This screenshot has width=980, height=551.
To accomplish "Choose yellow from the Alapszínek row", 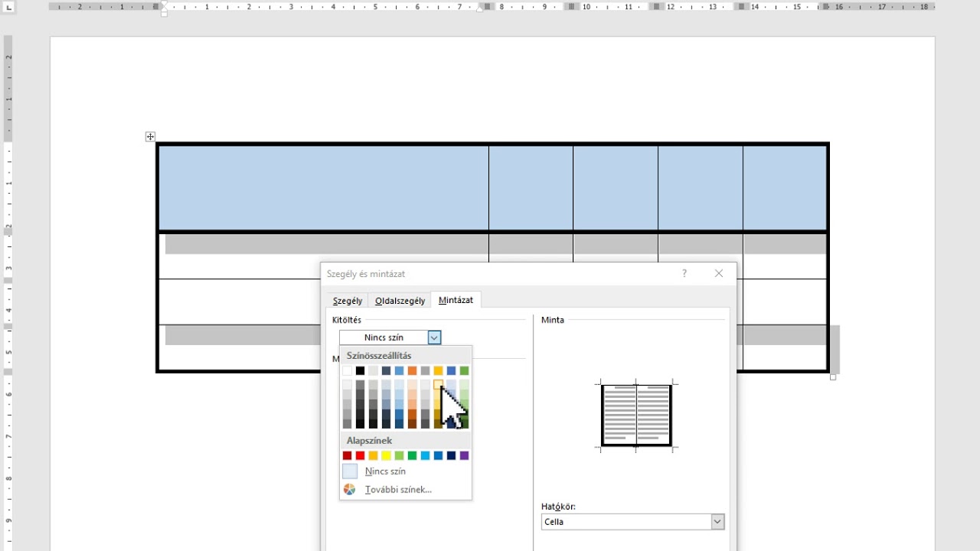I will tap(387, 455).
